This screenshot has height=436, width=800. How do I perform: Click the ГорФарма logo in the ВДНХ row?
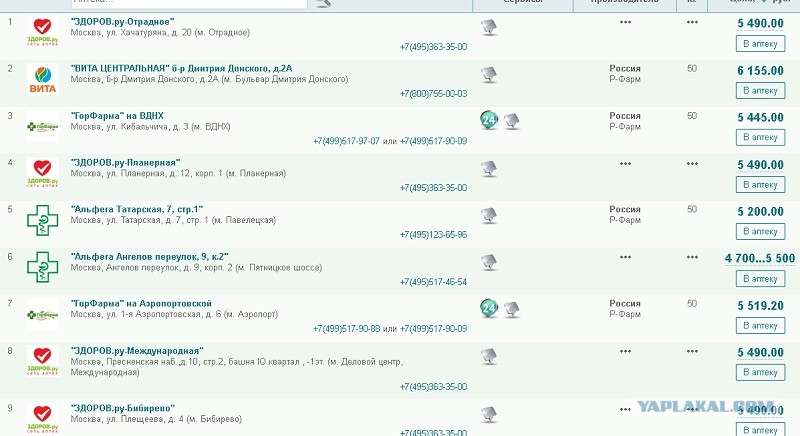[x=42, y=126]
